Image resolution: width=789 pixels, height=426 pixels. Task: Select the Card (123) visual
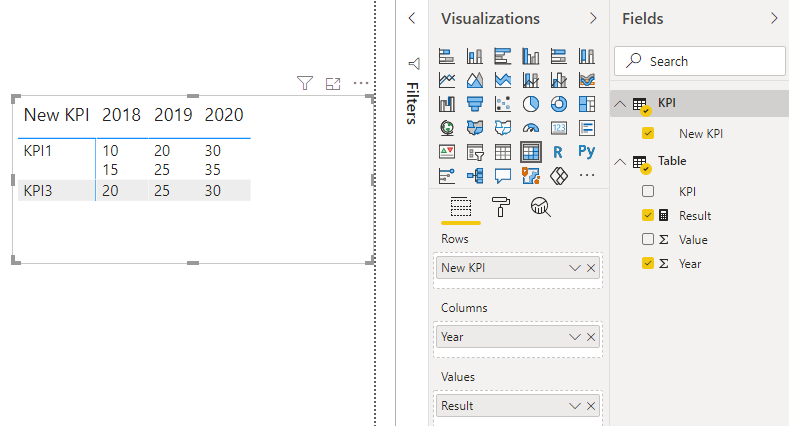(559, 128)
